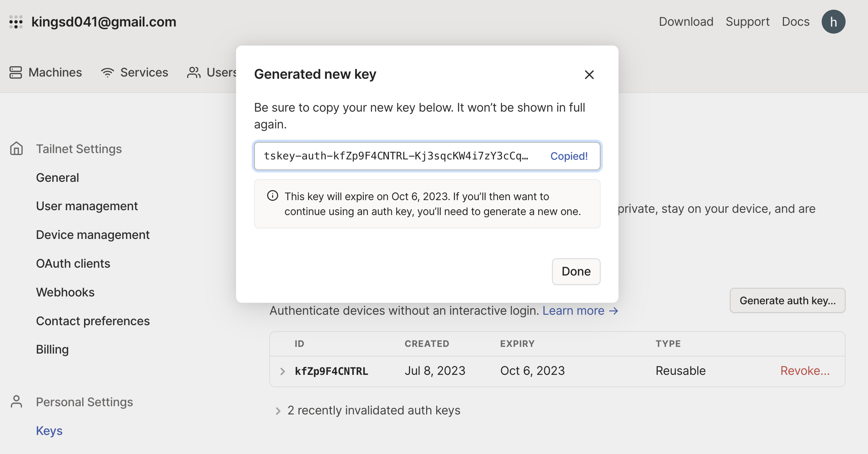This screenshot has height=454, width=868.
Task: Click the Services wifi icon
Action: click(107, 72)
